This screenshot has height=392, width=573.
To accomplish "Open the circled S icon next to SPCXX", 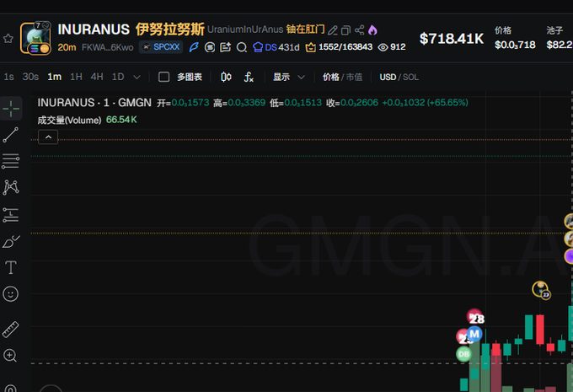I will coord(210,47).
